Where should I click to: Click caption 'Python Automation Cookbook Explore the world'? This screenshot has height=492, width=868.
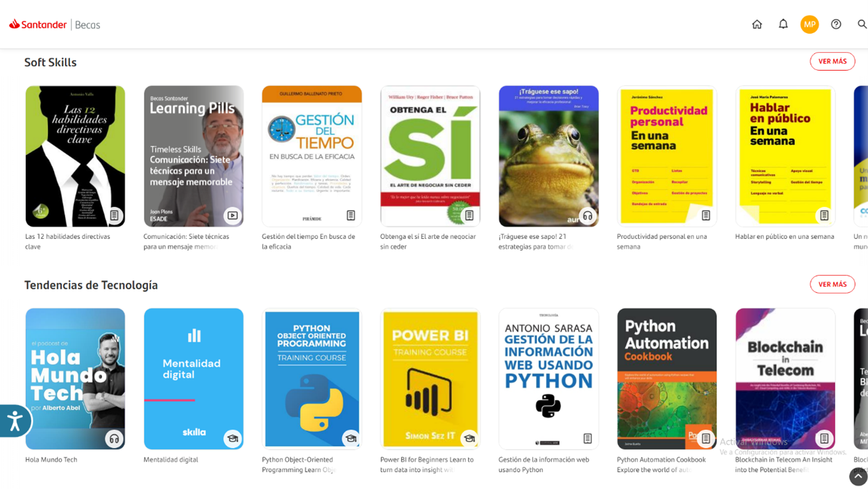tap(662, 464)
